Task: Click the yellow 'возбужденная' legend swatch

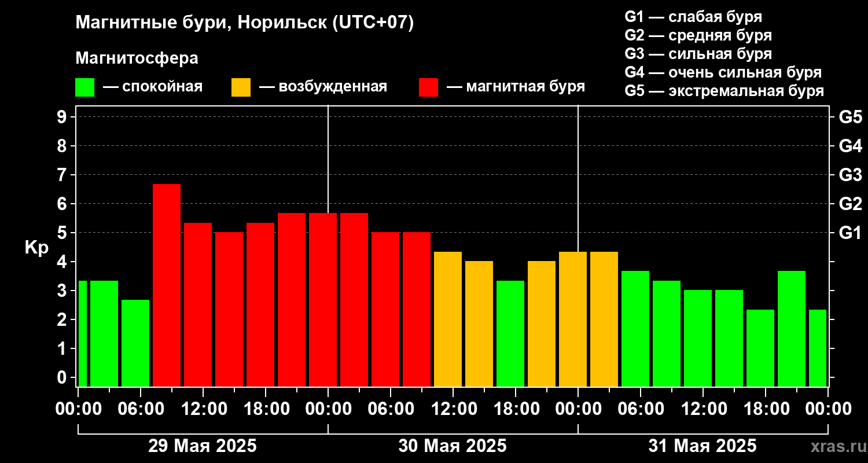Action: tap(241, 87)
